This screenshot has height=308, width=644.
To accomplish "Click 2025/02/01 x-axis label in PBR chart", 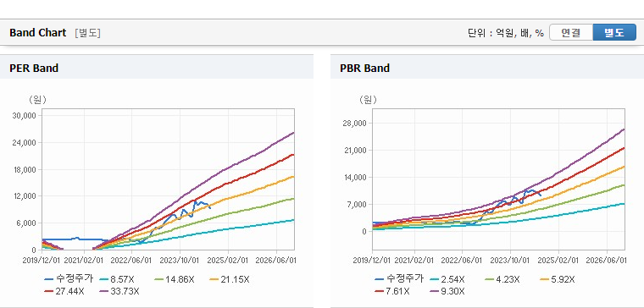I will [558, 261].
